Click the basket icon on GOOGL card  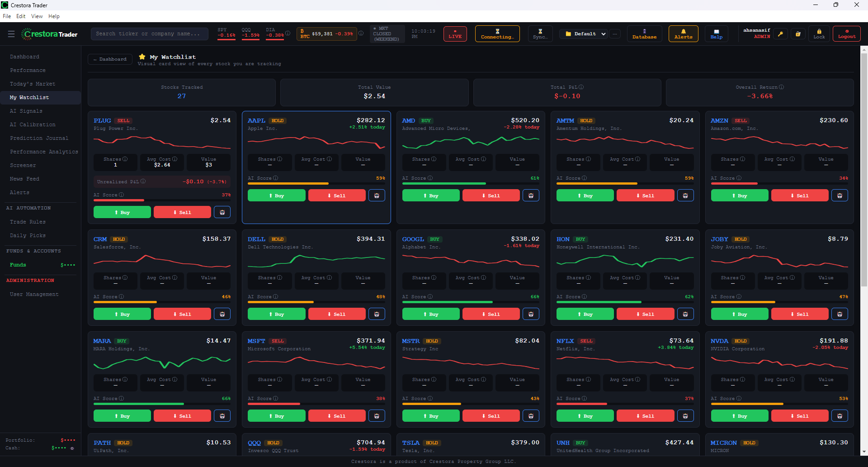[531, 314]
